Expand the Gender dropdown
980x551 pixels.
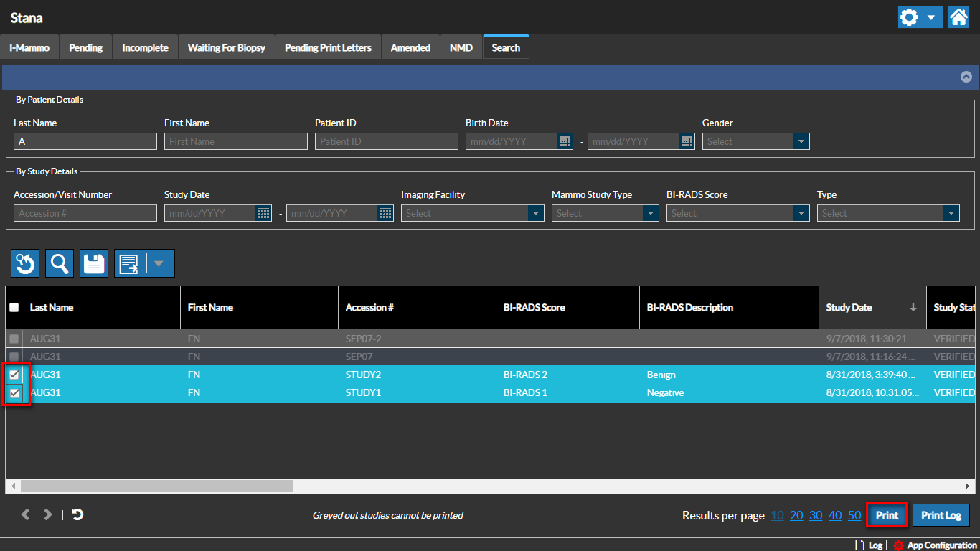pyautogui.click(x=801, y=141)
